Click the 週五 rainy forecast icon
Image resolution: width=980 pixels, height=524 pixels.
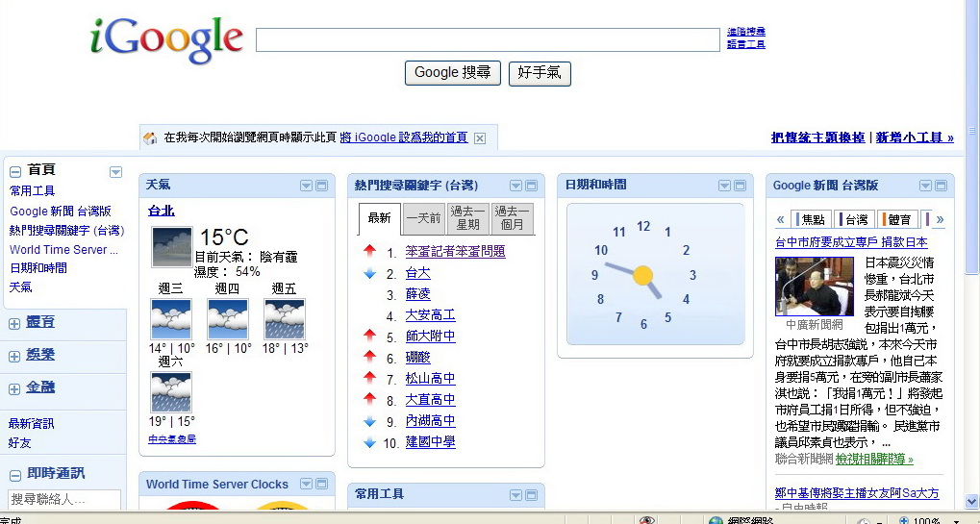pos(285,319)
